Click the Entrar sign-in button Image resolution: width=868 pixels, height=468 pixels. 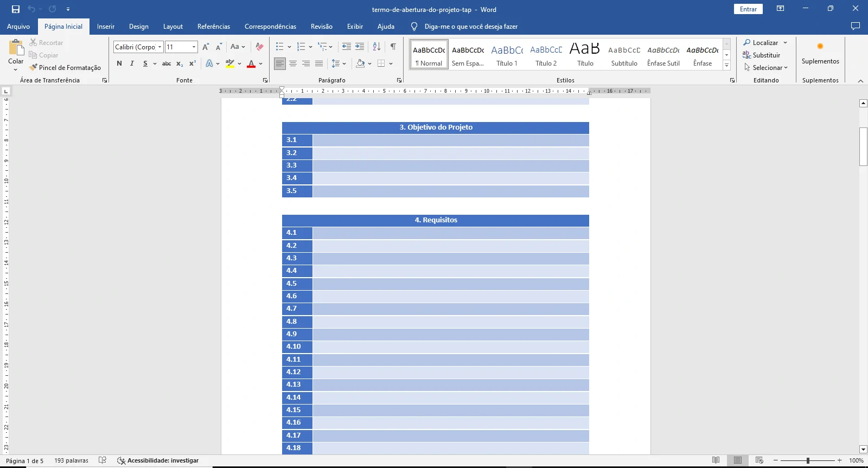click(x=748, y=9)
